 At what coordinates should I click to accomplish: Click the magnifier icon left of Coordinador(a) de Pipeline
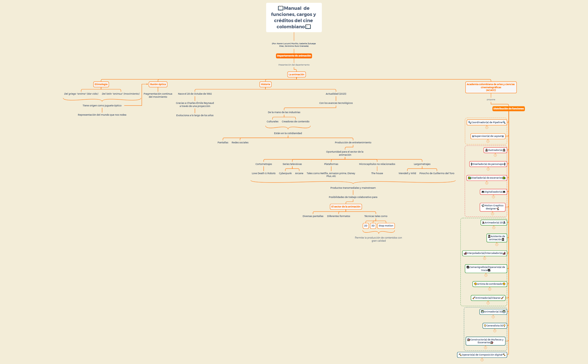click(x=470, y=122)
